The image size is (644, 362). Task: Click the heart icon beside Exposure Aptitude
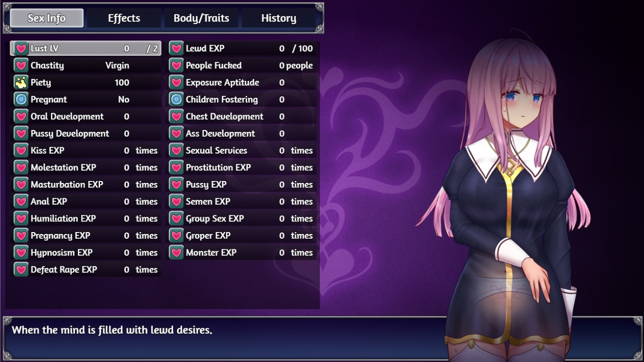click(176, 82)
